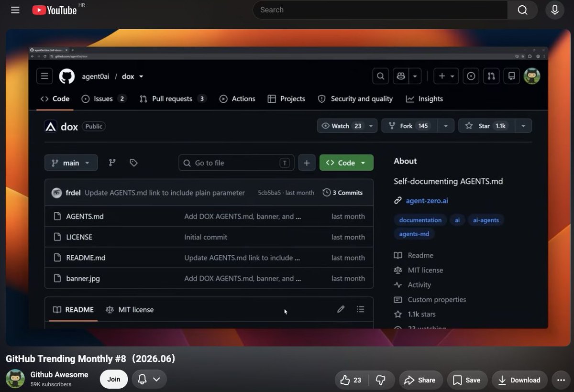Open the banner.jpg file
The image size is (574, 392).
tap(83, 278)
